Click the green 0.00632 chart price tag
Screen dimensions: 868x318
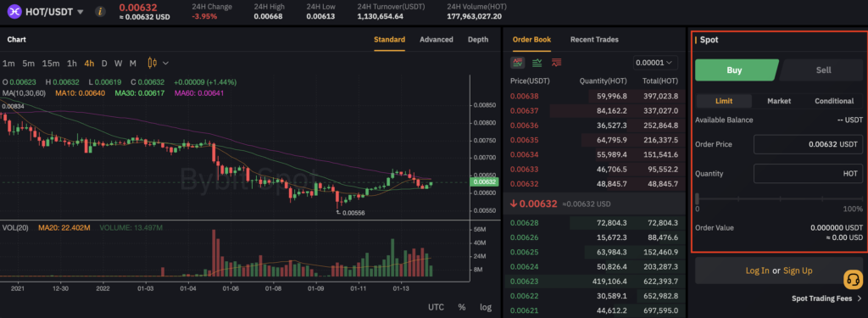point(483,181)
